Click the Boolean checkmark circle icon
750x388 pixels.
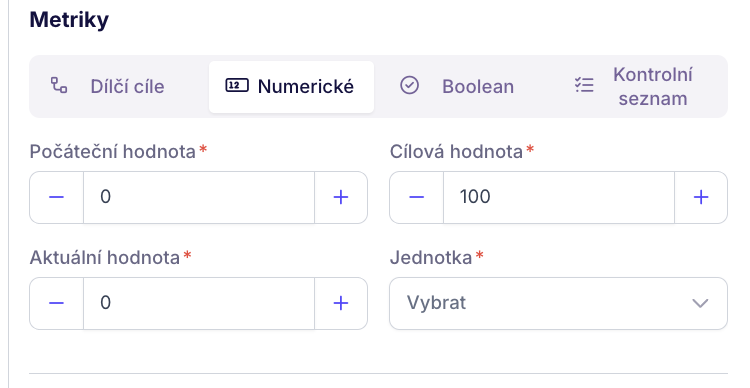pyautogui.click(x=409, y=86)
